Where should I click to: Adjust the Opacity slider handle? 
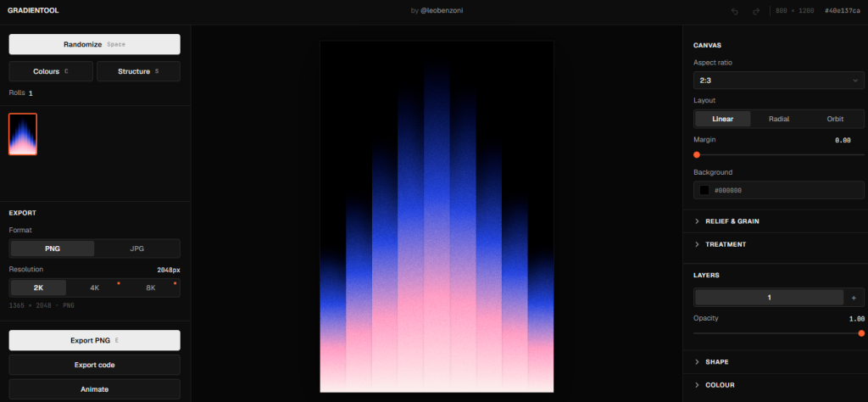(861, 333)
